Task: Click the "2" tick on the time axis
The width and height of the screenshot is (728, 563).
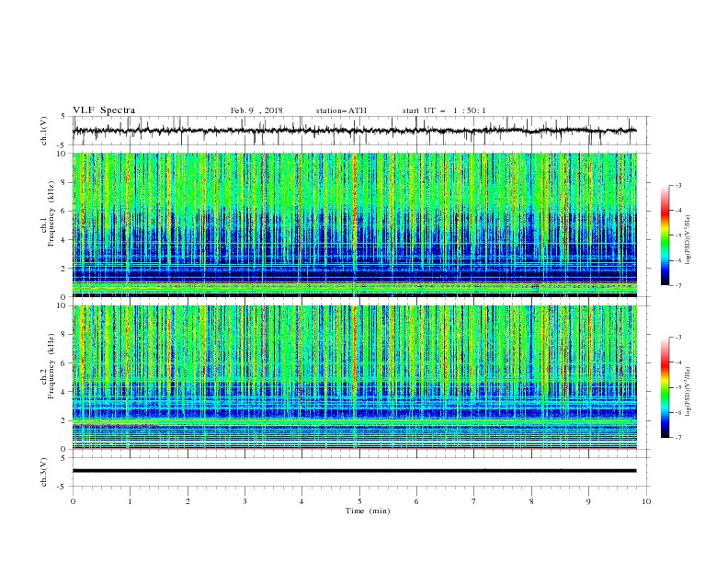Action: click(188, 501)
